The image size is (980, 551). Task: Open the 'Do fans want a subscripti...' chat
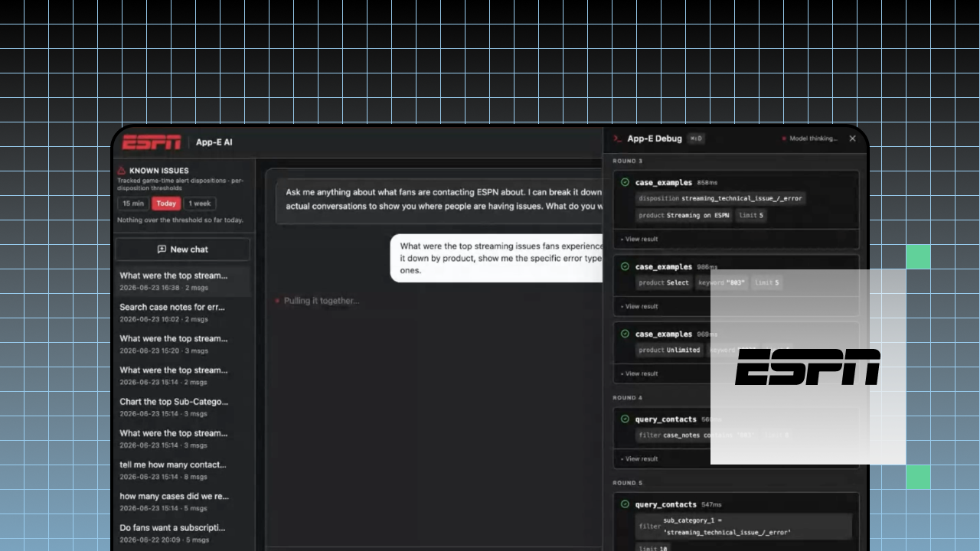coord(182,533)
